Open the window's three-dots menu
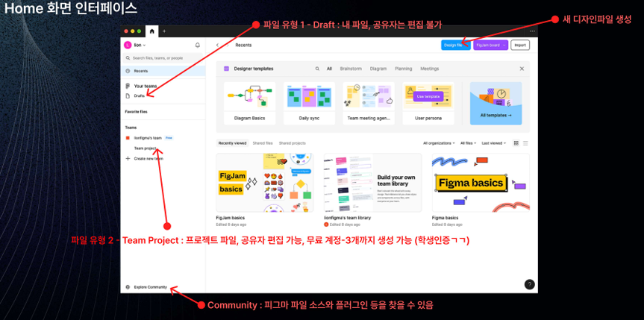The height and width of the screenshot is (320, 644). 532,31
